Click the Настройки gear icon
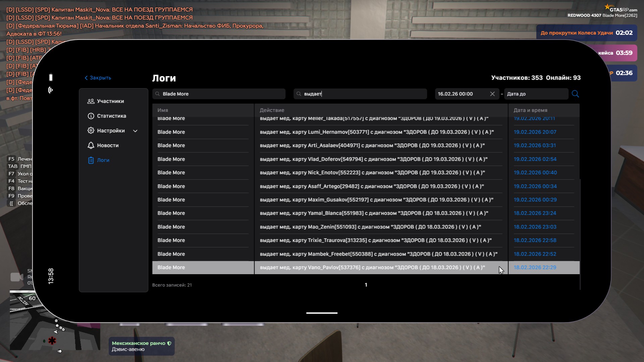 (x=91, y=131)
